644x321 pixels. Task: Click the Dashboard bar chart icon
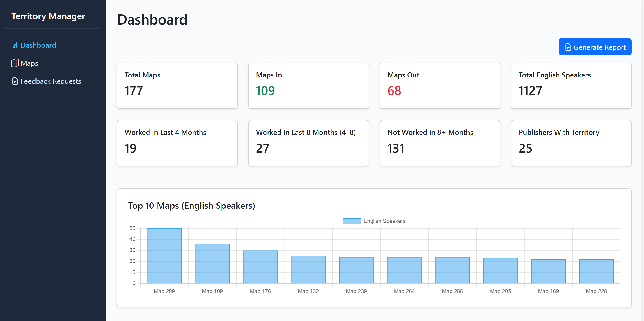(15, 45)
